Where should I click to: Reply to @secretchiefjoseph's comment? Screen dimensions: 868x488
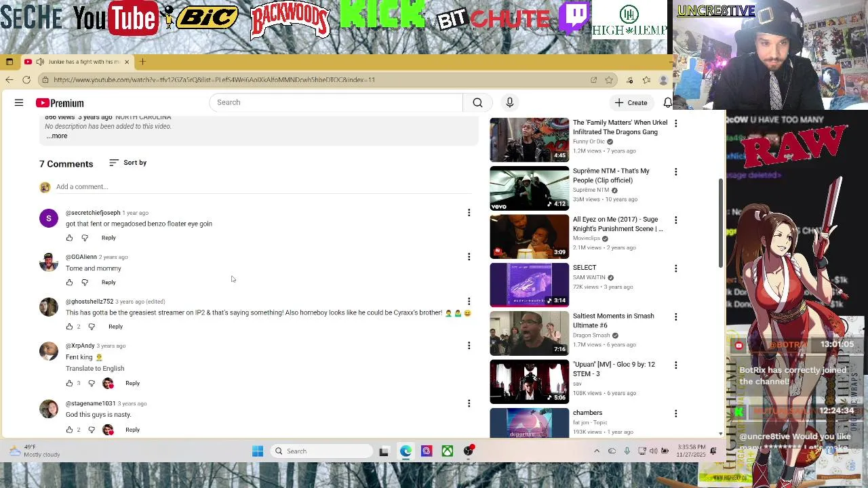click(108, 238)
